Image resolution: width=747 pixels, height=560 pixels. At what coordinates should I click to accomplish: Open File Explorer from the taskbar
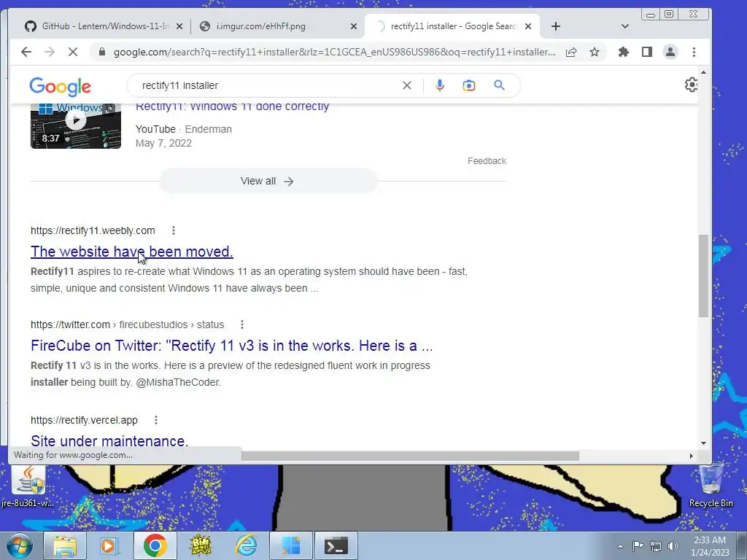click(x=65, y=545)
